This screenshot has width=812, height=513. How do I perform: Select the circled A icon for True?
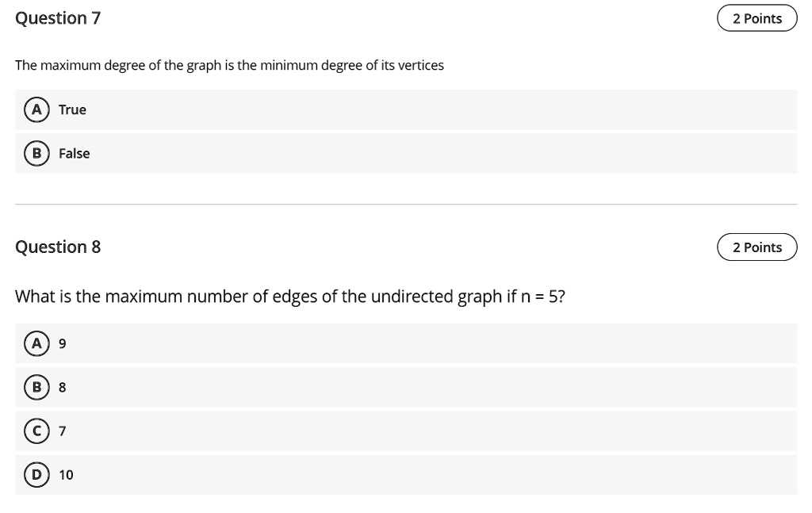36,109
